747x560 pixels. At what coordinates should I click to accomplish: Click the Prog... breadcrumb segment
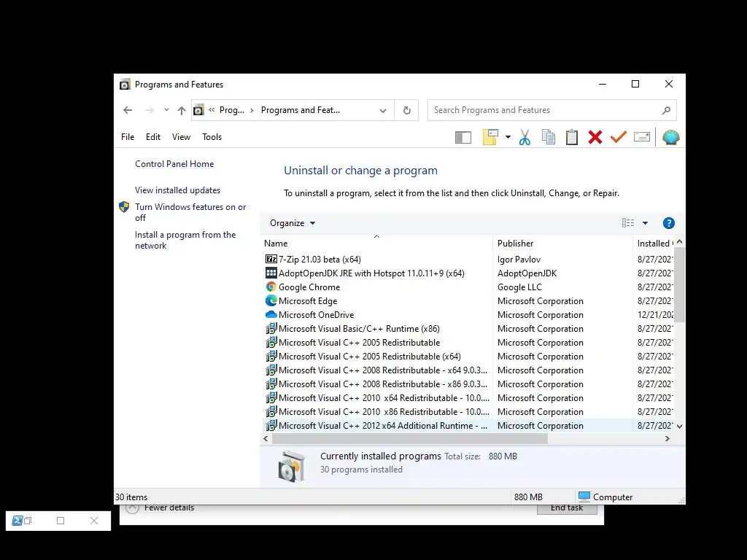[x=231, y=111]
